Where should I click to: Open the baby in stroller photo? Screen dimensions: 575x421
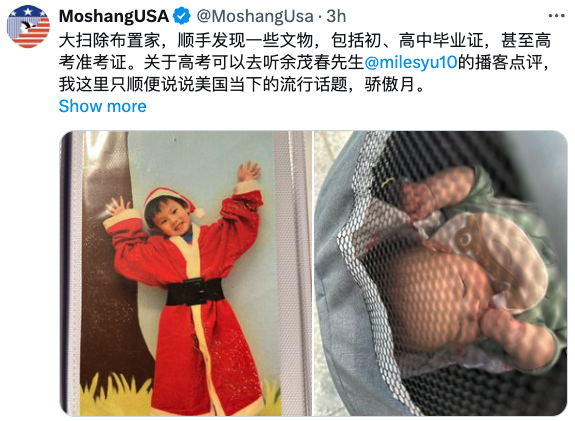click(x=441, y=273)
